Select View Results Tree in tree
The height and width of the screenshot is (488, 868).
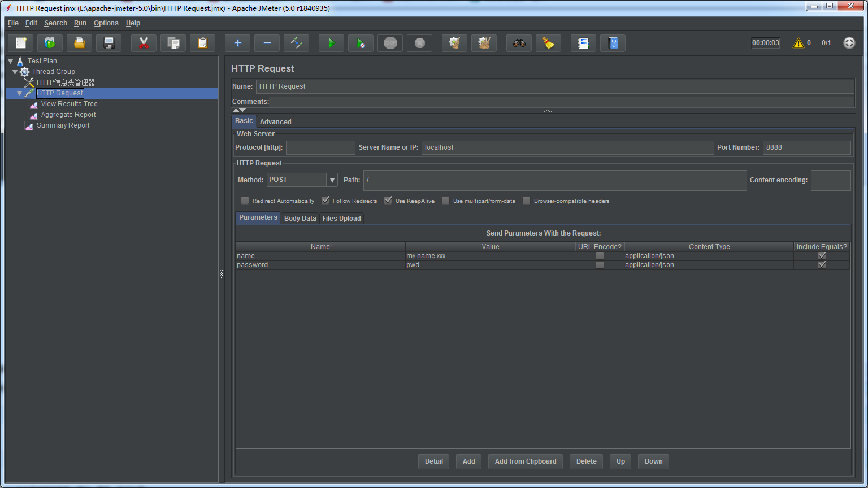tap(69, 104)
